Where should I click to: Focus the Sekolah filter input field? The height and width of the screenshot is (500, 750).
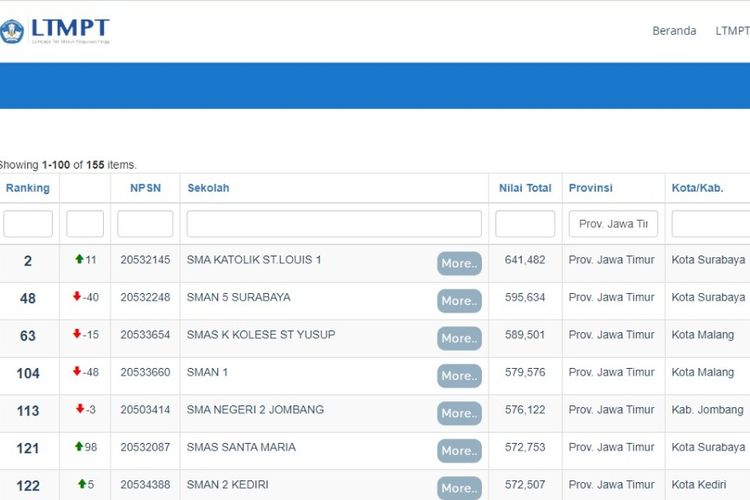pyautogui.click(x=334, y=224)
